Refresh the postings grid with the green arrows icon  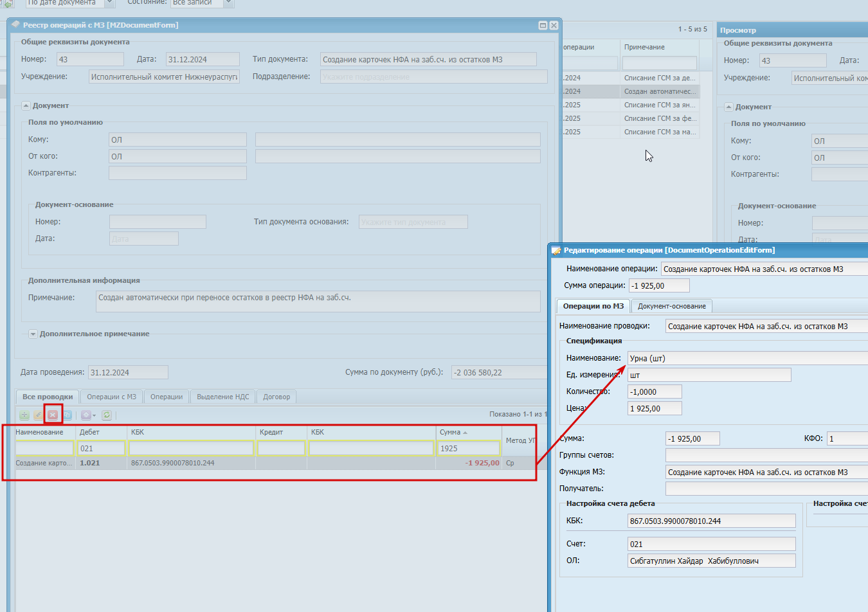pos(107,415)
